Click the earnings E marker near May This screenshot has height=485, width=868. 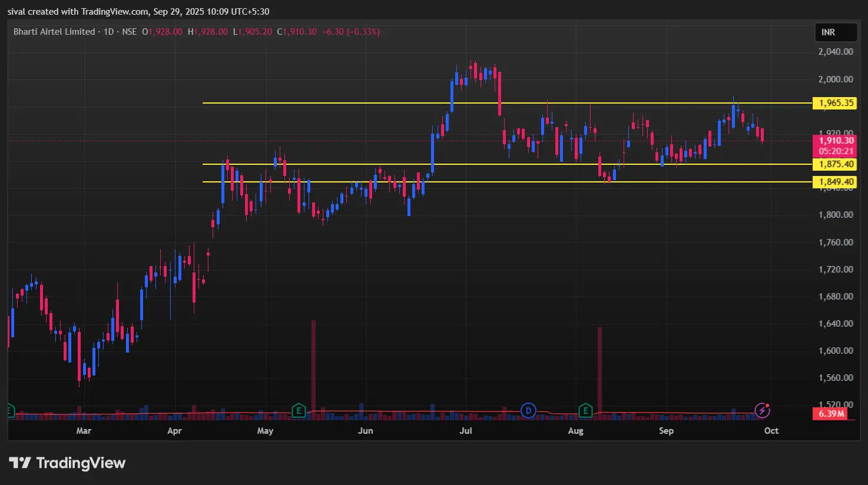[x=299, y=410]
